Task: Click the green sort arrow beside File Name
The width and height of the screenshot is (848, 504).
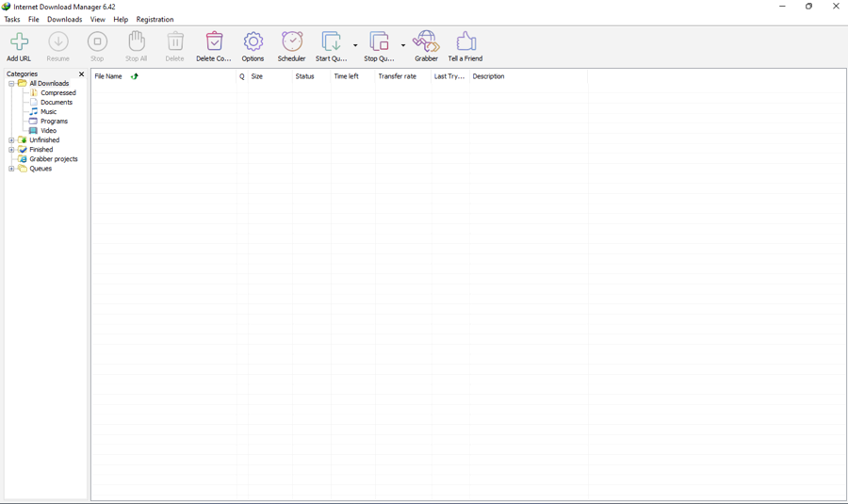Action: pyautogui.click(x=134, y=76)
